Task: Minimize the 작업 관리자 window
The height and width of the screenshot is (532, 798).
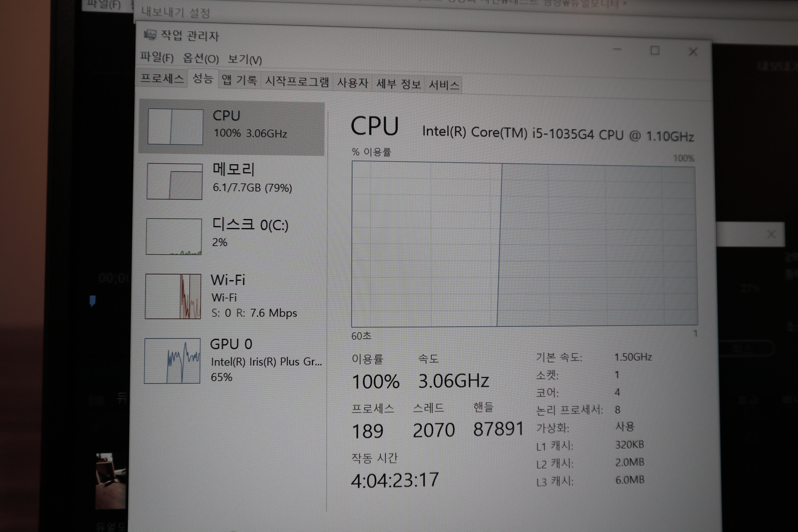Action: (617, 49)
